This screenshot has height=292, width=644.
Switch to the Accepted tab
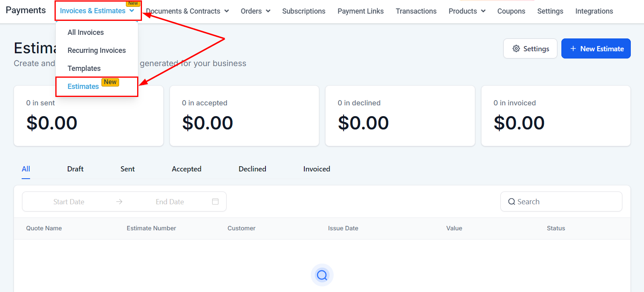point(186,169)
